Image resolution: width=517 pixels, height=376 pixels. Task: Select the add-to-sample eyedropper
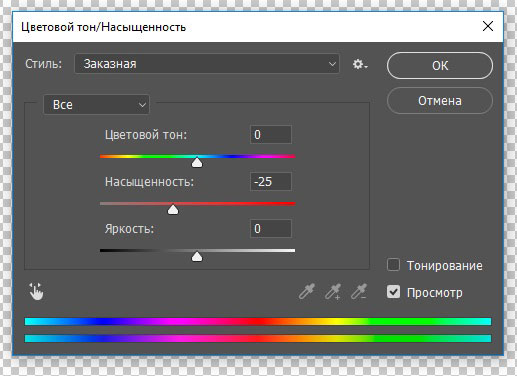(x=333, y=291)
